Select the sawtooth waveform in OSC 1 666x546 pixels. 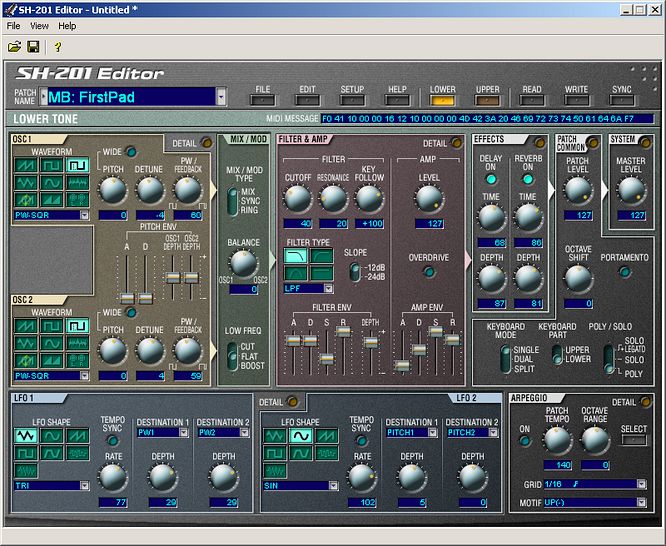coord(25,165)
